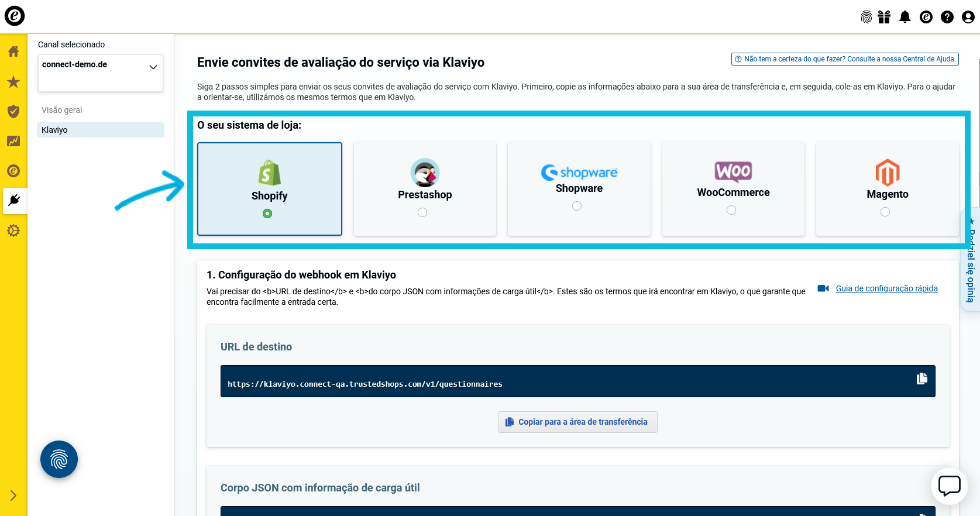Click the round blue fingerprint button
Viewport: 980px width, 516px height.
59,459
